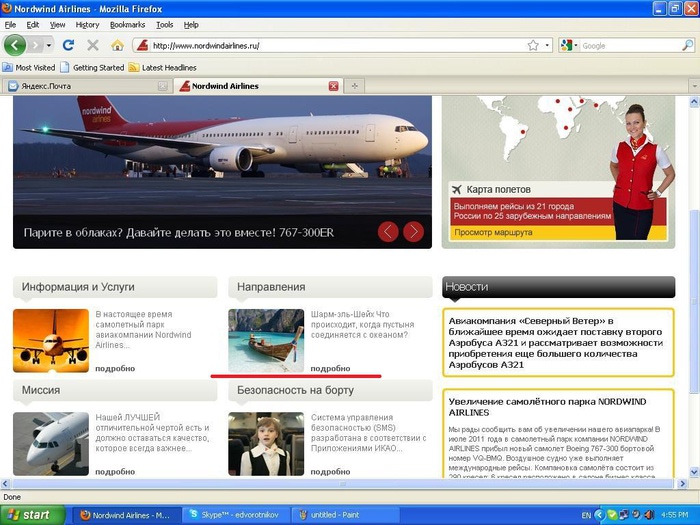Open the back/forward history dropdown arrow
The width and height of the screenshot is (700, 525).
(49, 45)
